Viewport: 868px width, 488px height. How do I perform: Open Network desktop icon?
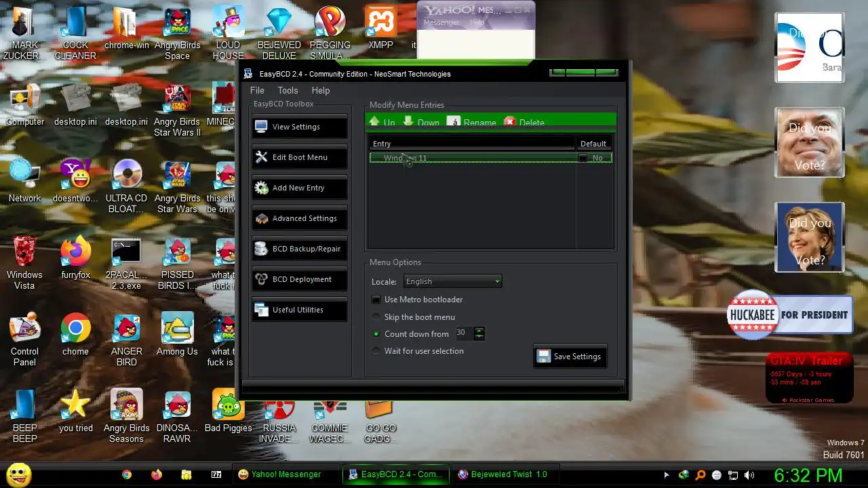tap(24, 182)
